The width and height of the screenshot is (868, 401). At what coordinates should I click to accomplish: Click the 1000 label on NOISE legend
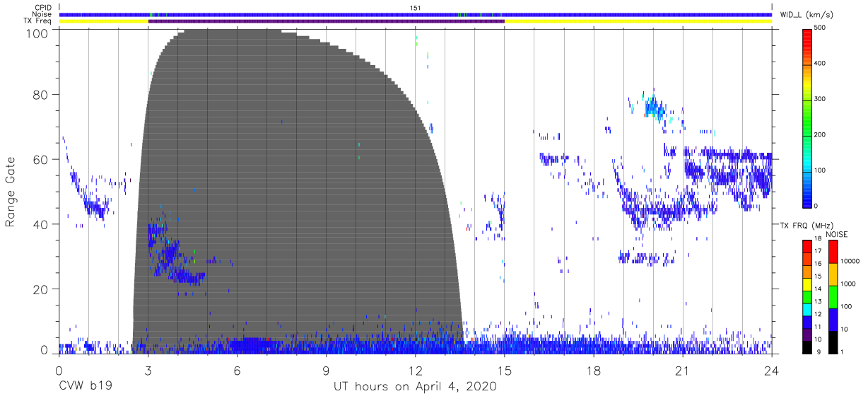point(849,283)
